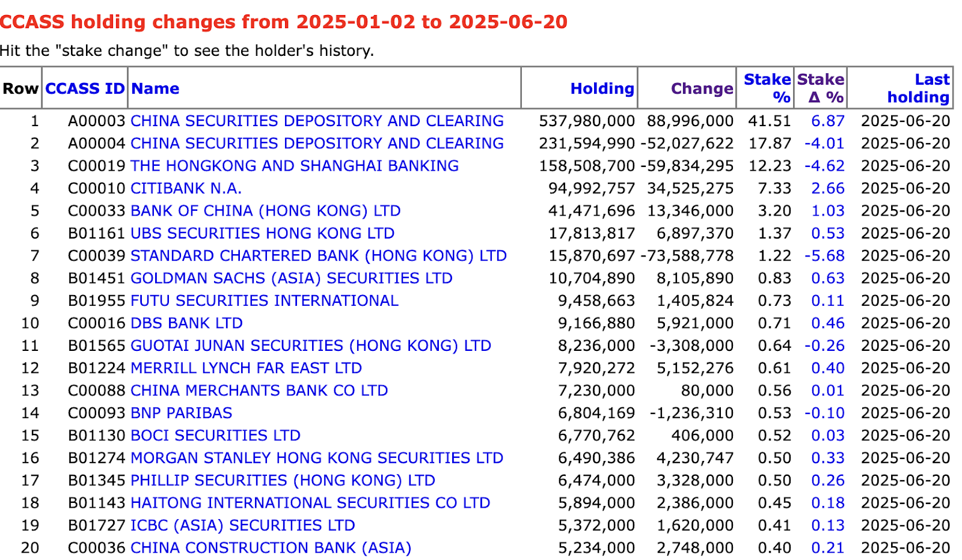View stake change -4.62 history
Viewport: 962px width, 560px height.
(824, 166)
